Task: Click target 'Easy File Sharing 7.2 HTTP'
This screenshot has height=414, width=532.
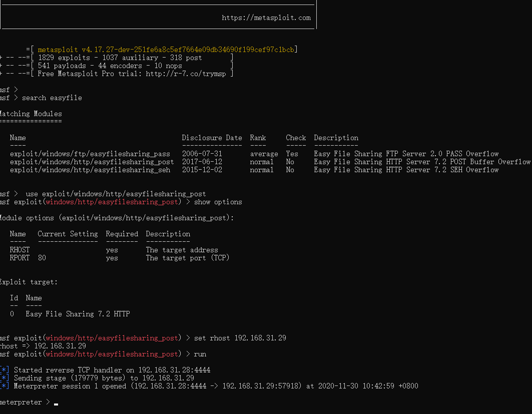Action: pyautogui.click(x=78, y=314)
